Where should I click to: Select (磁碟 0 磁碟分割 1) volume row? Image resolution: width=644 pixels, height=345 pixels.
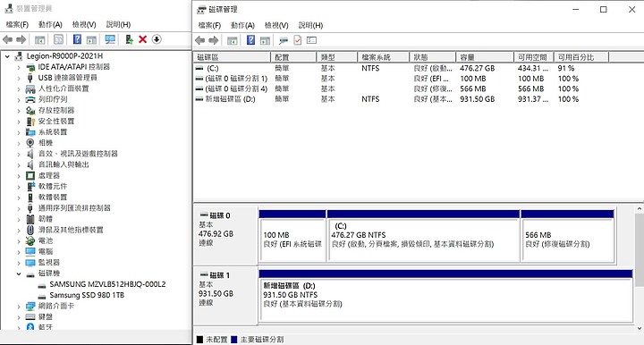(x=386, y=79)
